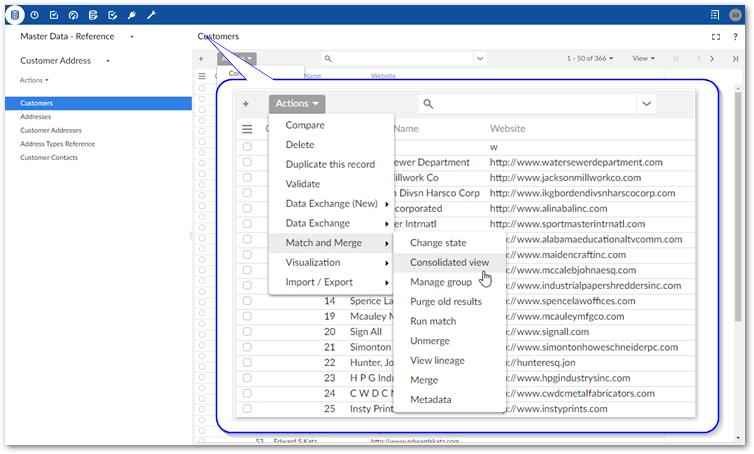Screen dimensions: 754x454
Task: Click the user avatar icon
Action: tap(736, 15)
